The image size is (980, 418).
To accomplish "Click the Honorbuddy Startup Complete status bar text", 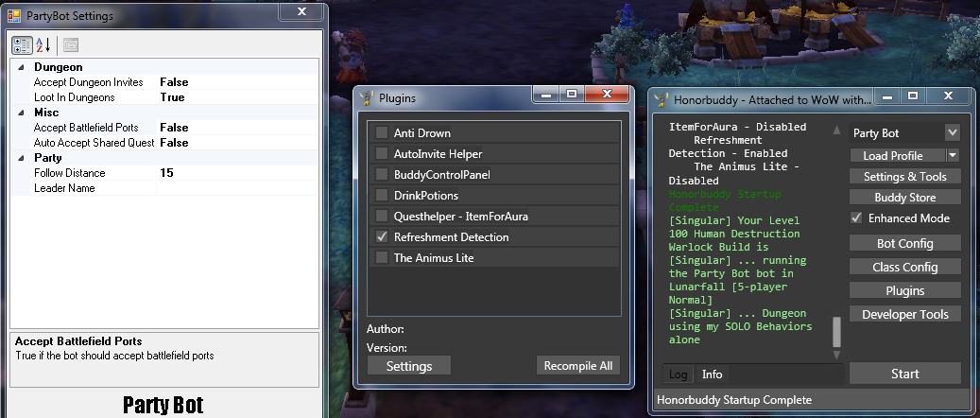I will [734, 400].
